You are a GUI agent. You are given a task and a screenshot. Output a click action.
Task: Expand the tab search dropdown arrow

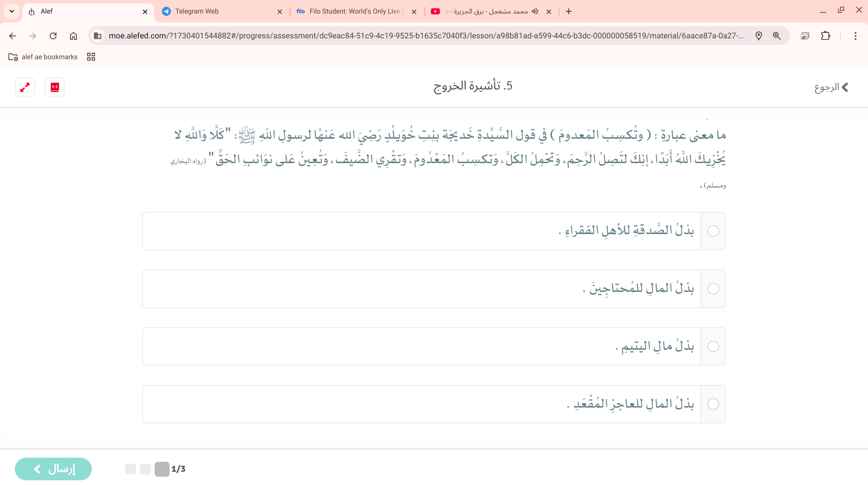tap(12, 11)
